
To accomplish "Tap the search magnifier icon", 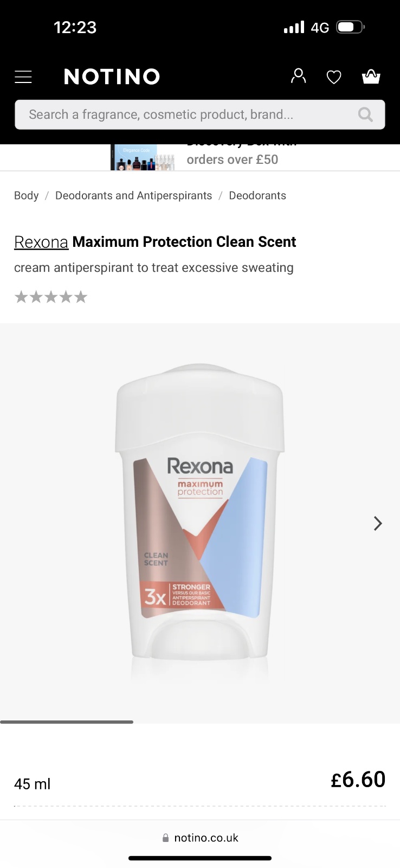I will (x=365, y=114).
